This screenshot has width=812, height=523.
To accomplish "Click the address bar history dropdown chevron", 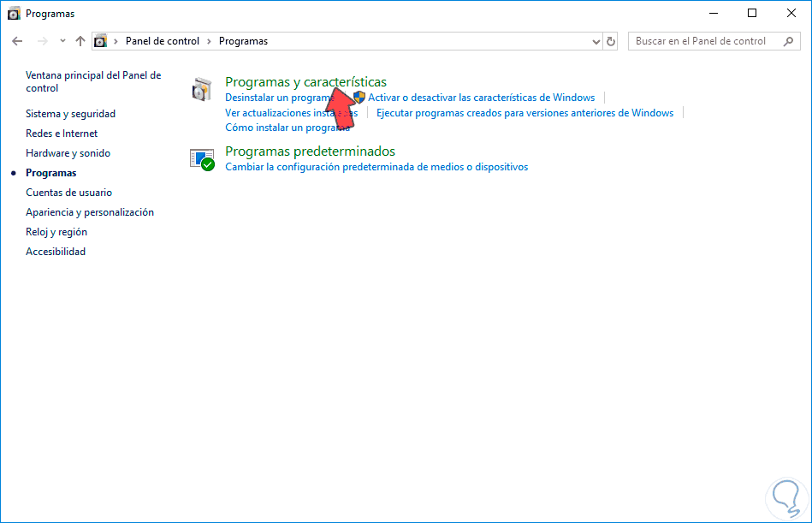I will pyautogui.click(x=596, y=41).
